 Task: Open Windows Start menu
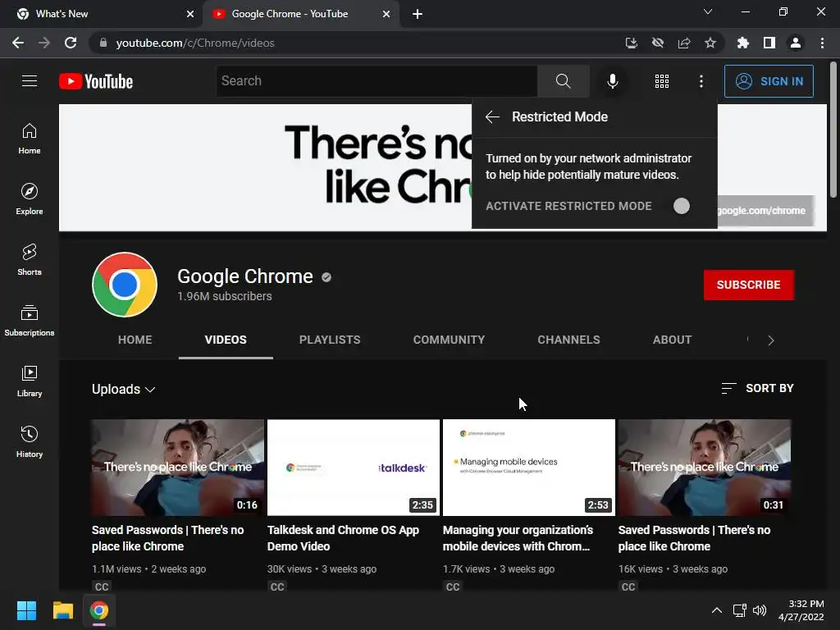pyautogui.click(x=26, y=610)
